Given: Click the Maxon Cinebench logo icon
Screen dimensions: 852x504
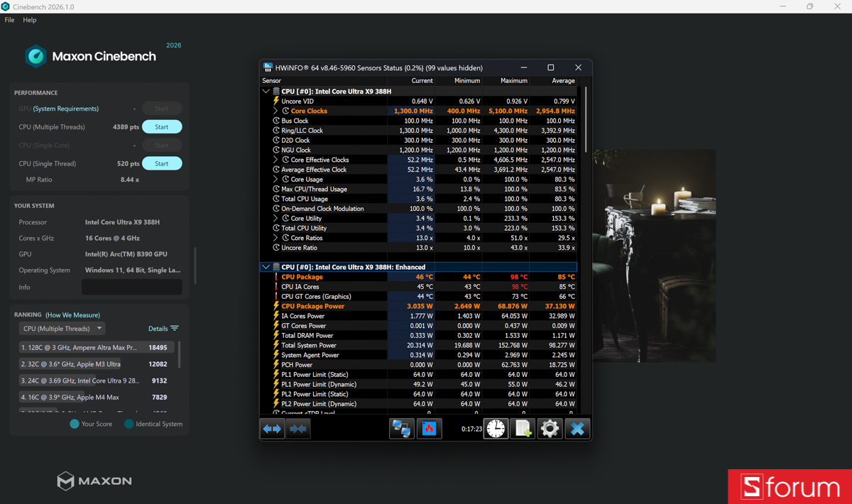Looking at the screenshot, I should pos(35,56).
